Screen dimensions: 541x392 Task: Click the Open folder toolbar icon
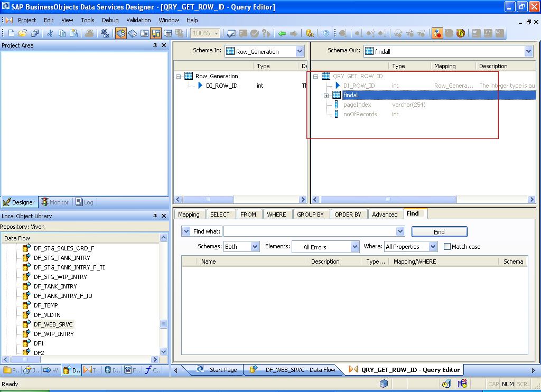pos(23,33)
